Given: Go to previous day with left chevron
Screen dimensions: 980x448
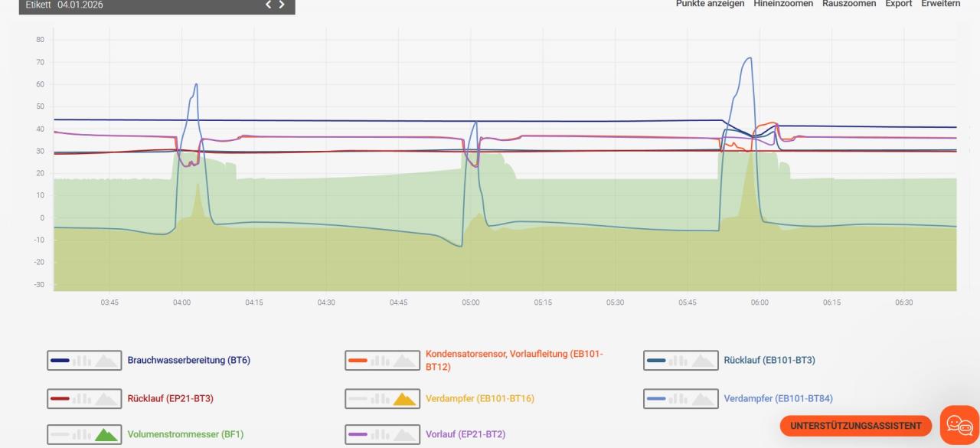Looking at the screenshot, I should pyautogui.click(x=269, y=5).
